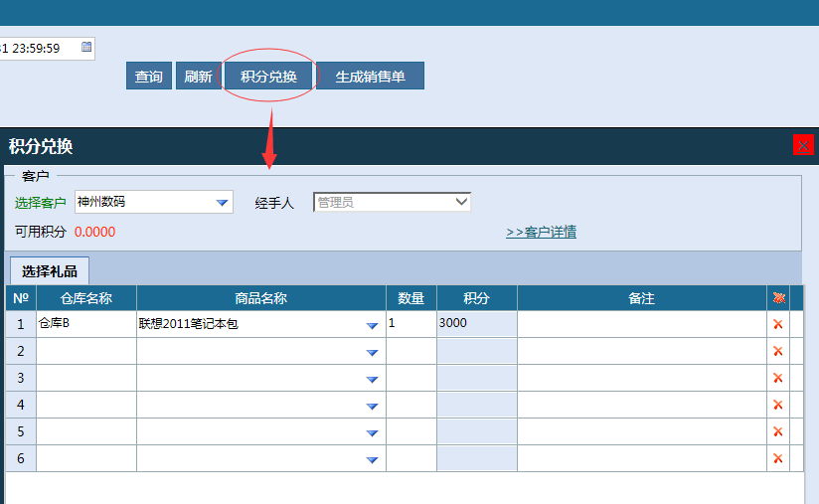The image size is (819, 504).
Task: Click the delete-all rows icon in table header
Action: pyautogui.click(x=779, y=298)
